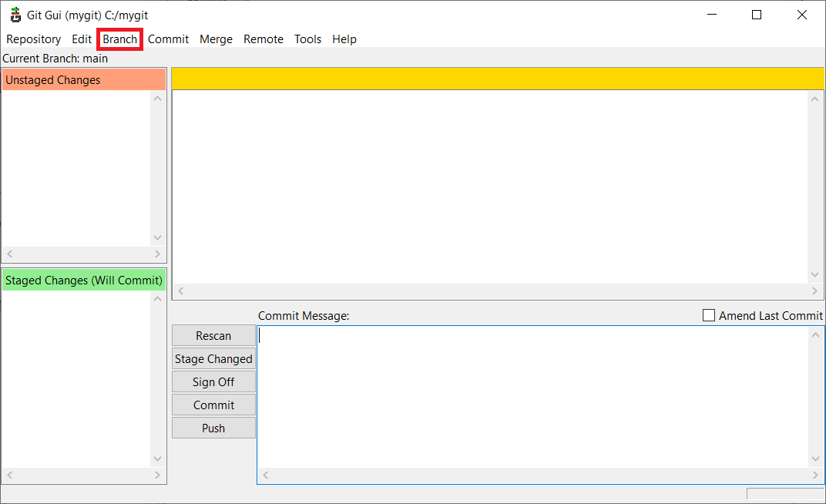Open the Merge menu
The width and height of the screenshot is (826, 504).
216,39
